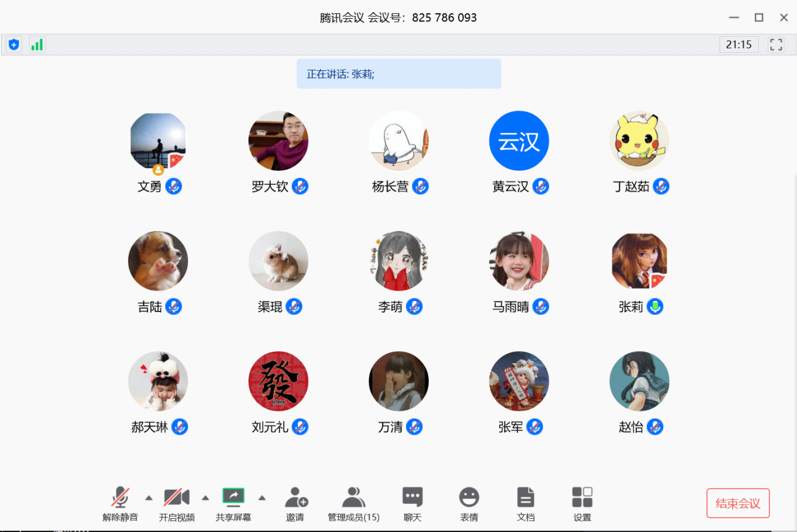Check the green network quality indicator
The width and height of the screenshot is (797, 532).
[36, 44]
